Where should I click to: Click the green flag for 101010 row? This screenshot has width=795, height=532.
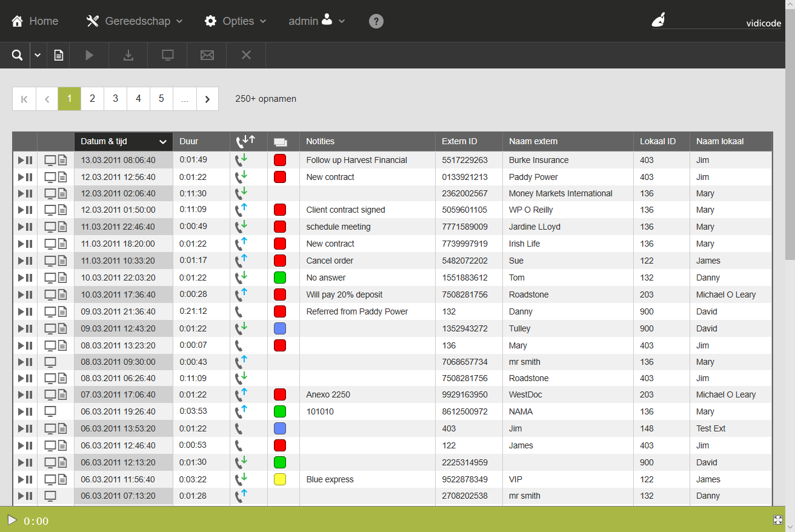click(x=280, y=411)
